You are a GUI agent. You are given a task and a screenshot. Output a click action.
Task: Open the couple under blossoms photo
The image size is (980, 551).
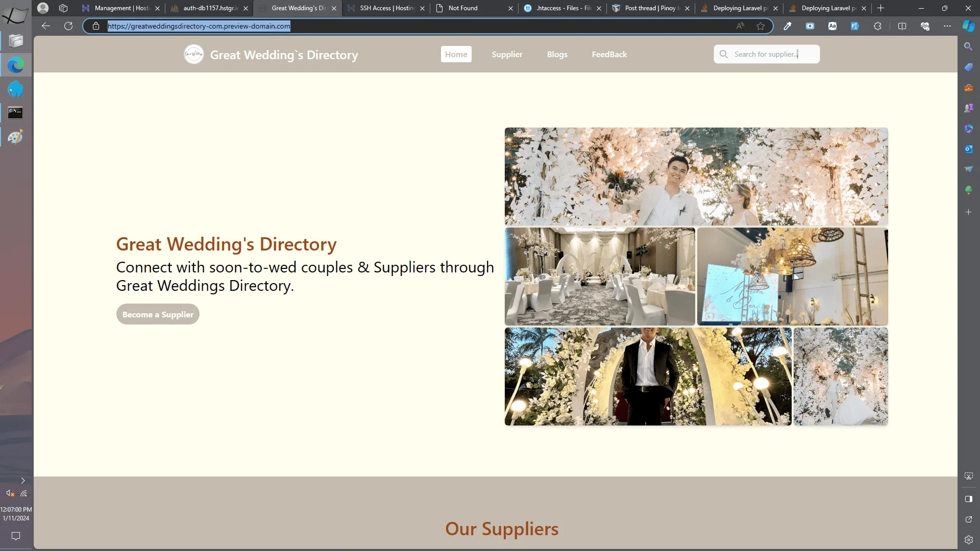pyautogui.click(x=696, y=177)
